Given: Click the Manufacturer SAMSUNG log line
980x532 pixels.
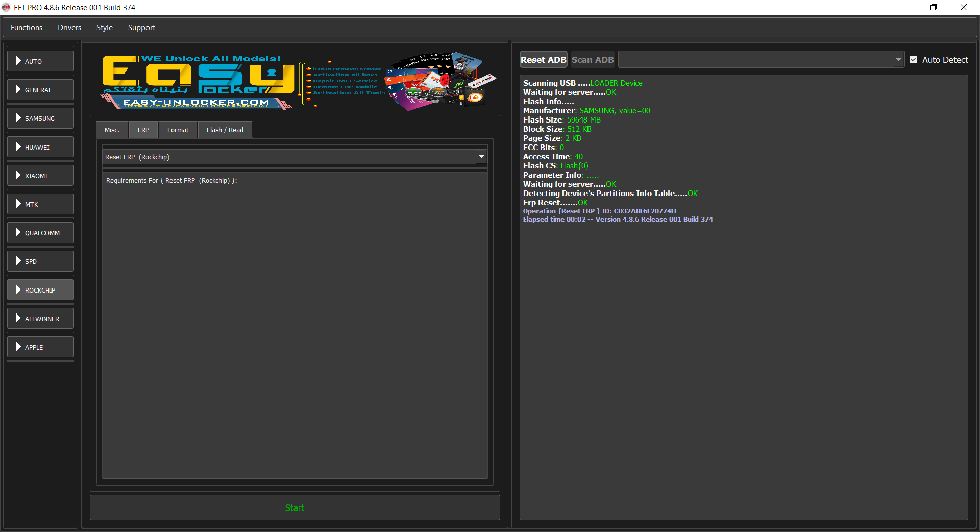Looking at the screenshot, I should [x=586, y=111].
